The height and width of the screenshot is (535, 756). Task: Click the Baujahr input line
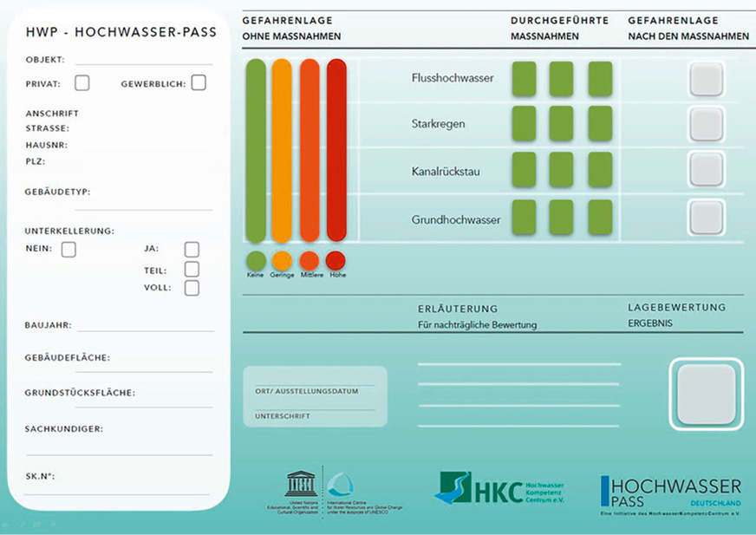pyautogui.click(x=143, y=326)
